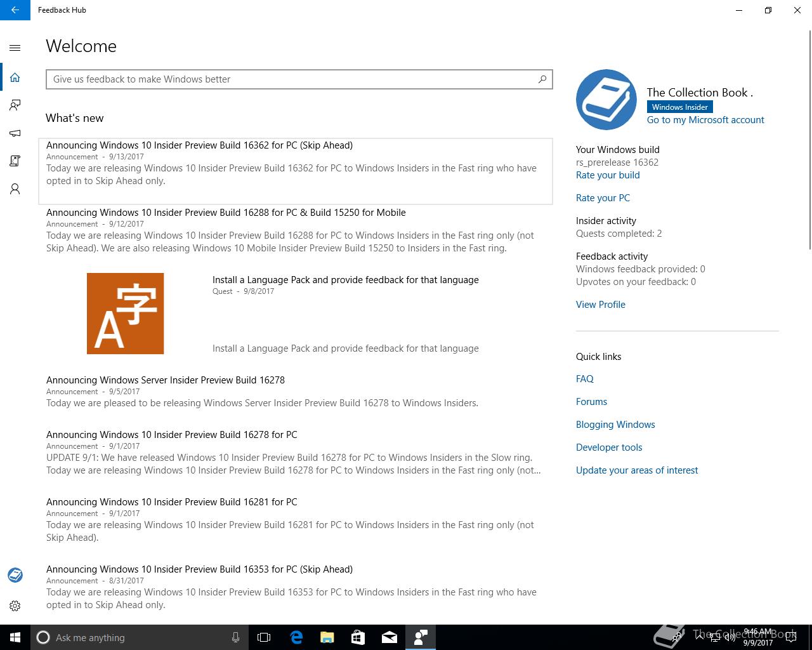
Task: Click the Rate your PC link
Action: click(x=603, y=198)
